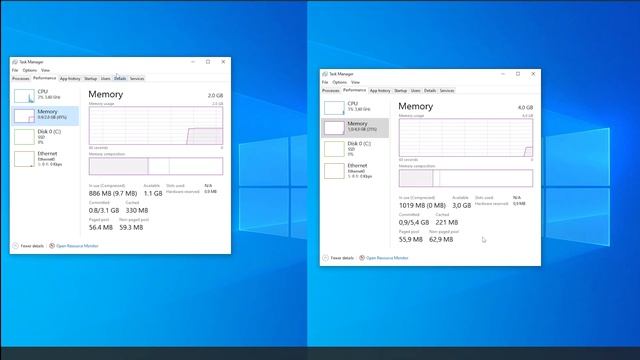The image size is (640, 360).
Task: Open Resource Monitor link in left window
Action: click(77, 246)
